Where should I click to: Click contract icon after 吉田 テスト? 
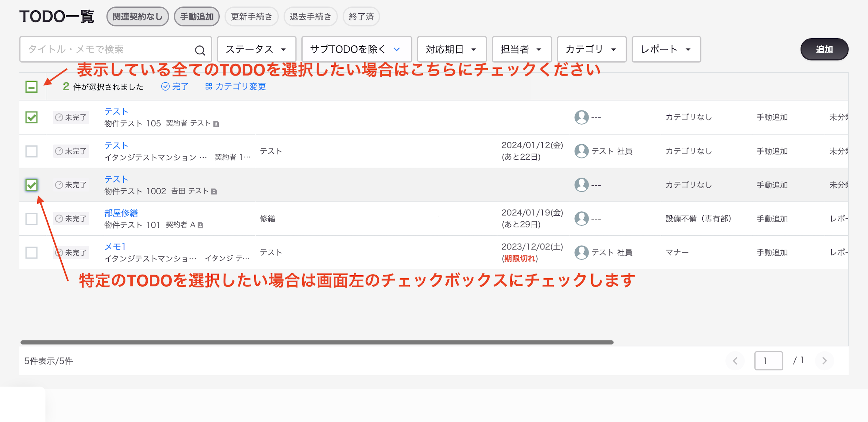214,191
